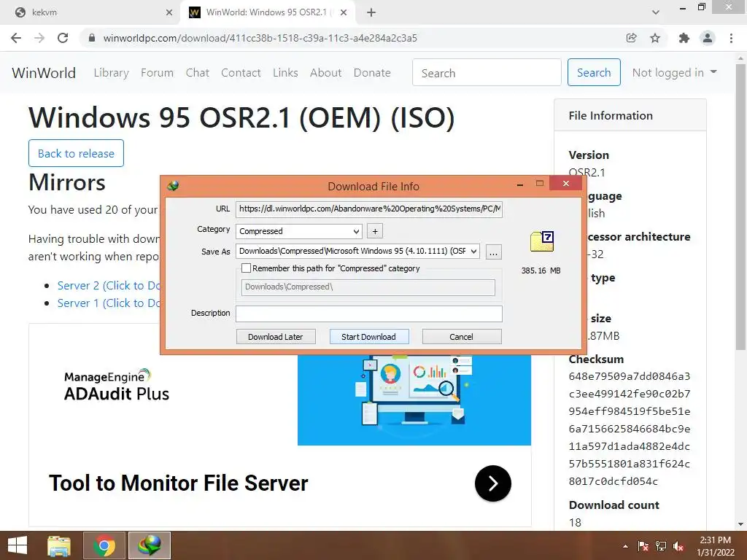The height and width of the screenshot is (560, 747).
Task: Close the kekvm tab
Action: (x=169, y=12)
